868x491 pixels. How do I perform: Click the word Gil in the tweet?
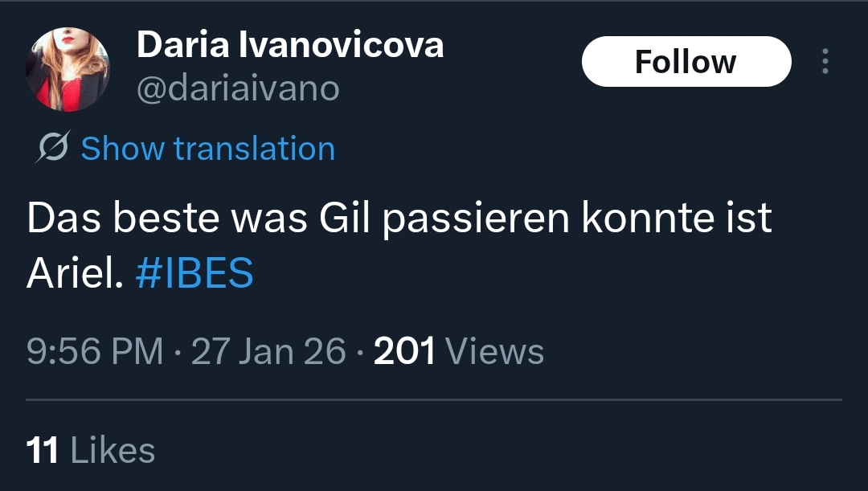click(x=345, y=219)
